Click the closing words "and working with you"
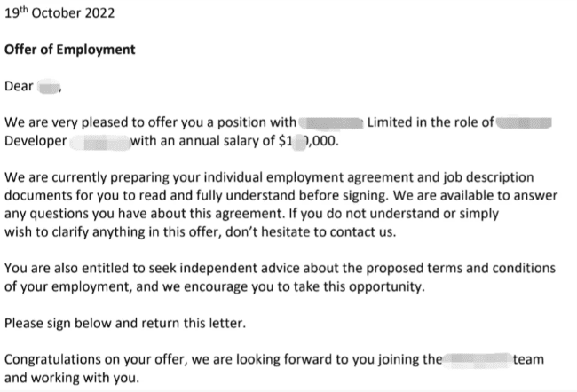 coord(72,378)
